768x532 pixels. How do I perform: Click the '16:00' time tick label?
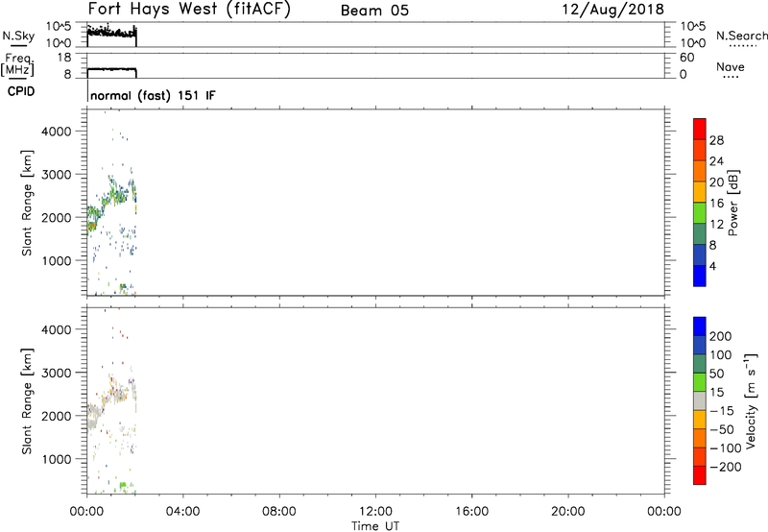471,512
